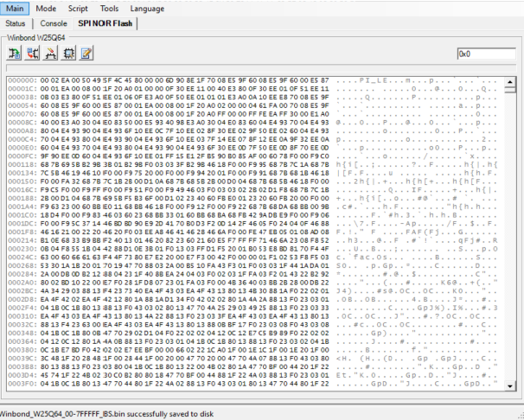Click the 0x0 address input field

(x=486, y=54)
